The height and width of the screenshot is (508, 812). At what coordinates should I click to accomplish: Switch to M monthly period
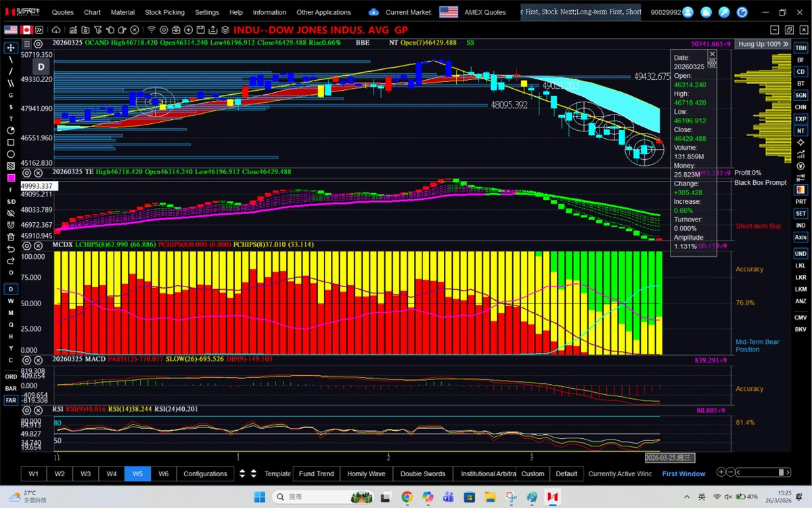(11, 313)
